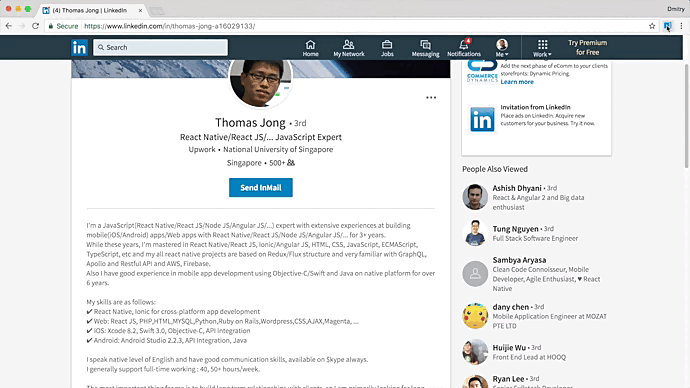Reload the page with refresh icon

click(x=36, y=26)
